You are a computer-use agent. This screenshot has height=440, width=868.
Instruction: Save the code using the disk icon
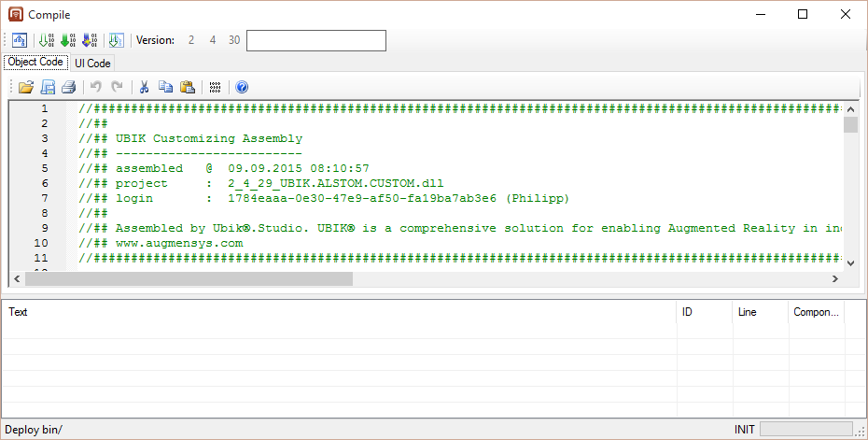click(48, 87)
